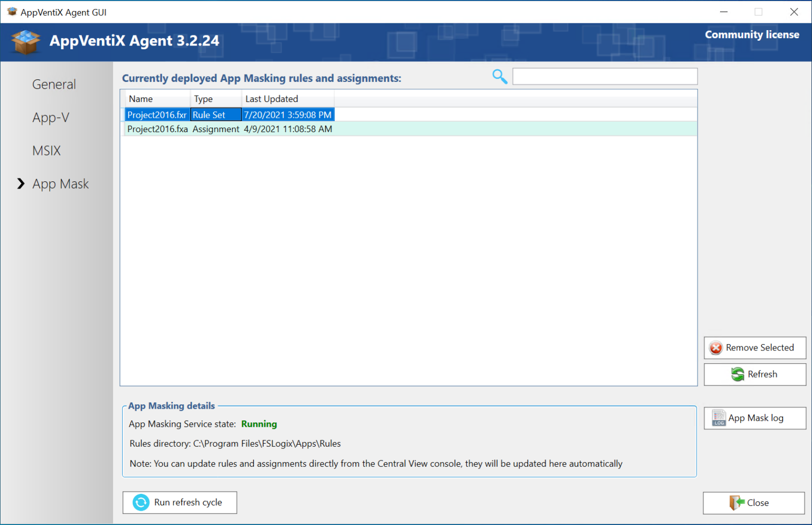Click the Close door icon

point(736,503)
